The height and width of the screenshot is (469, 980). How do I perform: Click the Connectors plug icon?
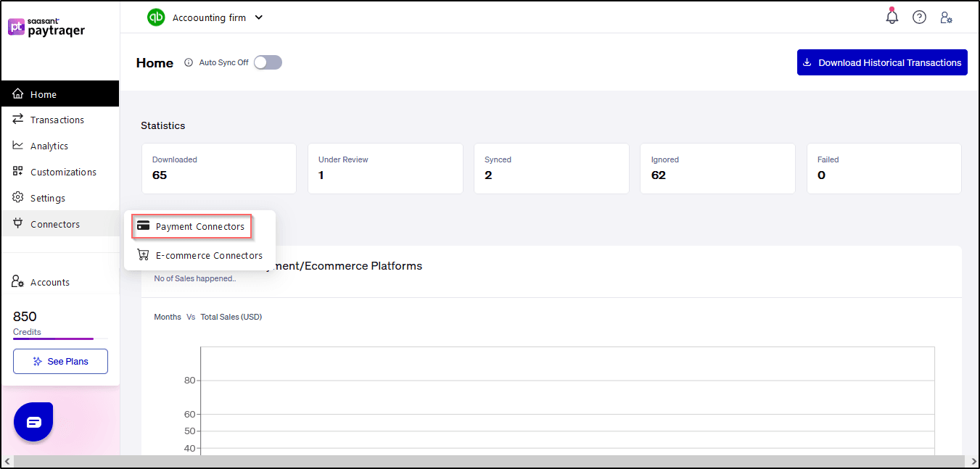[x=18, y=224]
